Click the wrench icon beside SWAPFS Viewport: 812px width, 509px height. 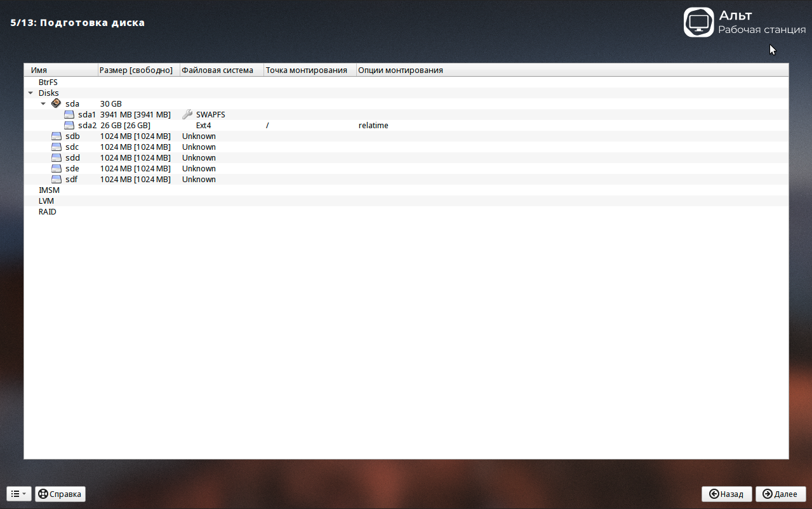click(x=187, y=115)
